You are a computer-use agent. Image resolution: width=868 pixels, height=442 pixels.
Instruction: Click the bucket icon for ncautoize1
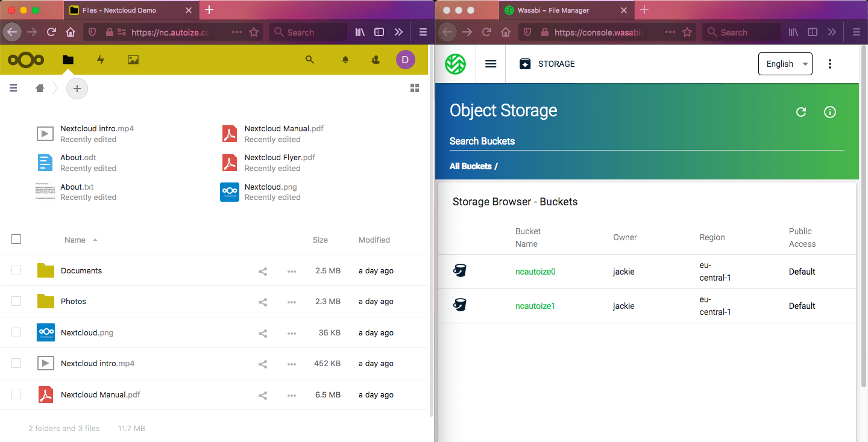[460, 305]
